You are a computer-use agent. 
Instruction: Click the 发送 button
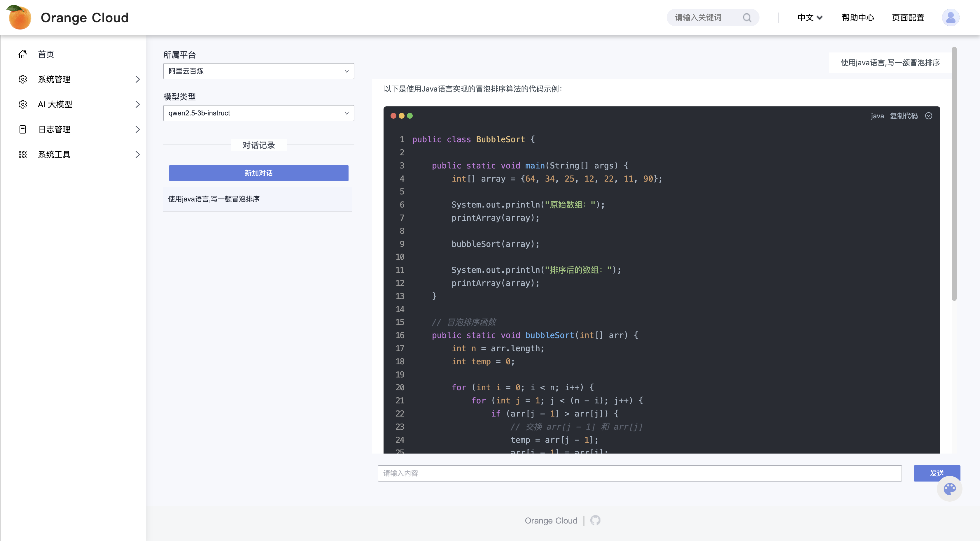937,473
